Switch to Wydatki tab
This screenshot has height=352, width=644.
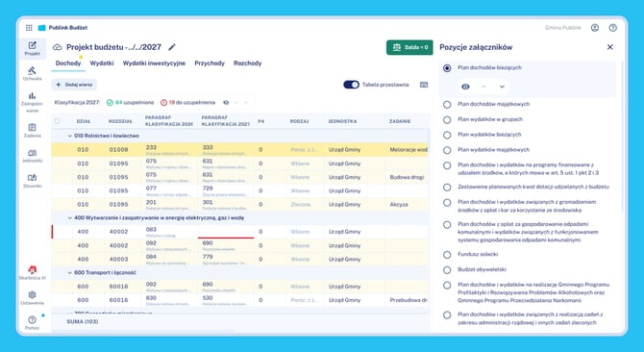pyautogui.click(x=102, y=63)
